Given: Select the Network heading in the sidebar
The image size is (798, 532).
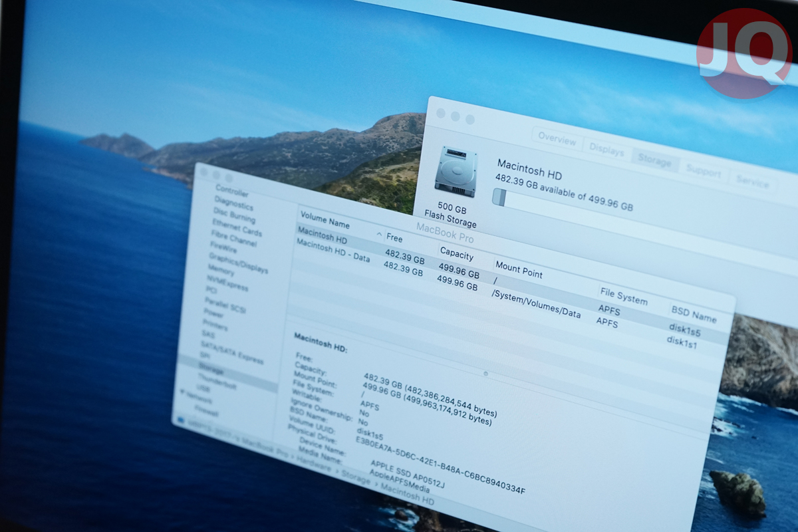Looking at the screenshot, I should pyautogui.click(x=199, y=400).
